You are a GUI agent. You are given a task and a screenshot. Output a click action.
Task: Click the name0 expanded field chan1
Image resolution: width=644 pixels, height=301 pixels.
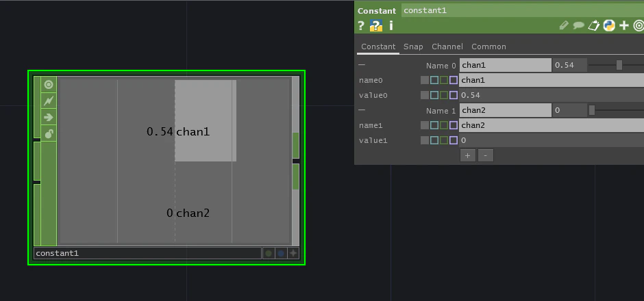pos(552,80)
